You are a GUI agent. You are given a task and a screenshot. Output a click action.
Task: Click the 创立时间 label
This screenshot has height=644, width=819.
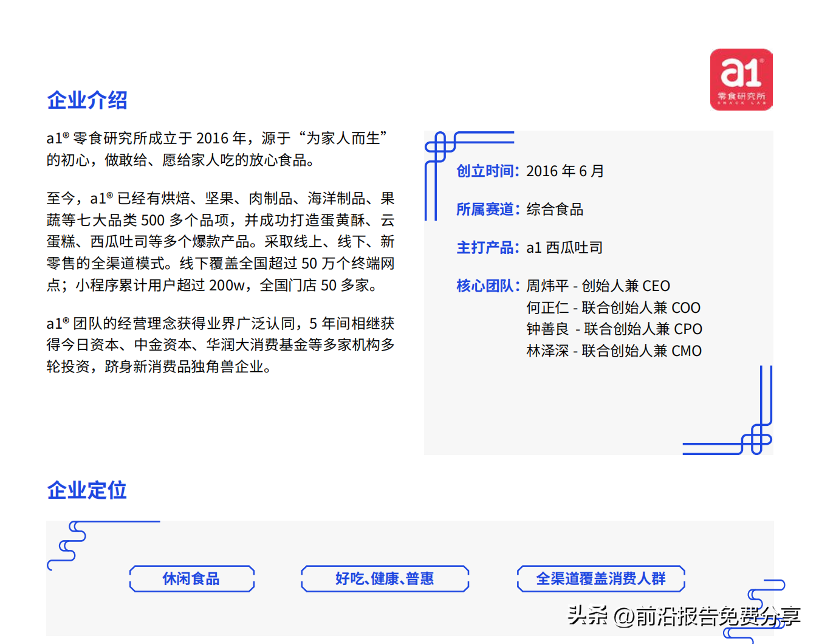[x=488, y=171]
